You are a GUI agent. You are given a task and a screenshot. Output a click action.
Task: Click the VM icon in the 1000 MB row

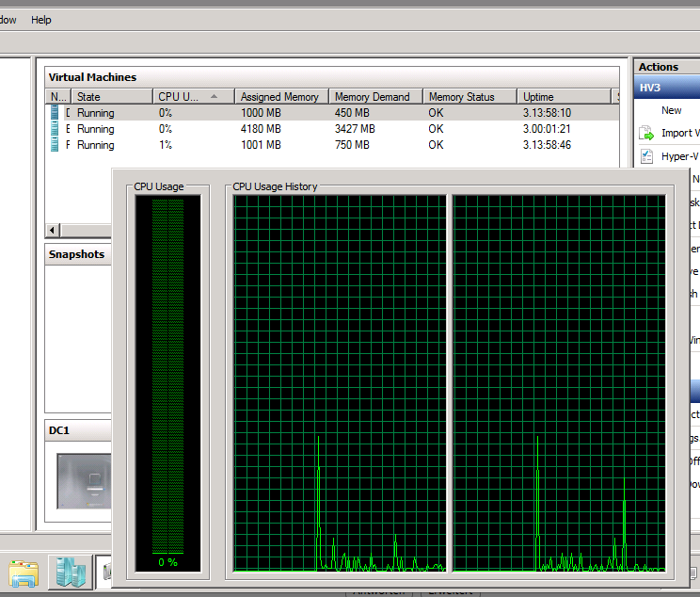pyautogui.click(x=55, y=113)
